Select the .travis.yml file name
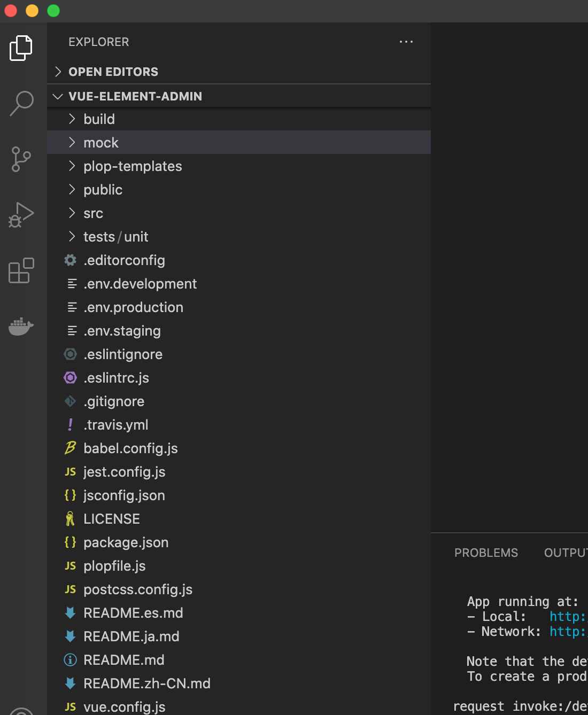 pos(116,425)
